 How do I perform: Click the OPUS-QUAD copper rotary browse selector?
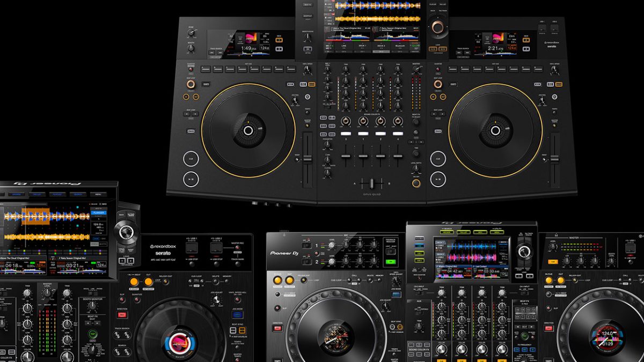(438, 27)
